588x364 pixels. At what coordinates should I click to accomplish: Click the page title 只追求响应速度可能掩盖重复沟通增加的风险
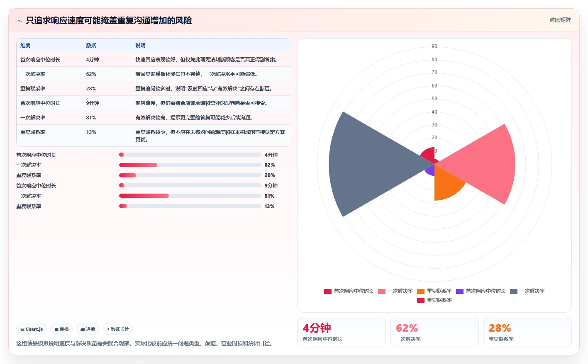point(109,20)
